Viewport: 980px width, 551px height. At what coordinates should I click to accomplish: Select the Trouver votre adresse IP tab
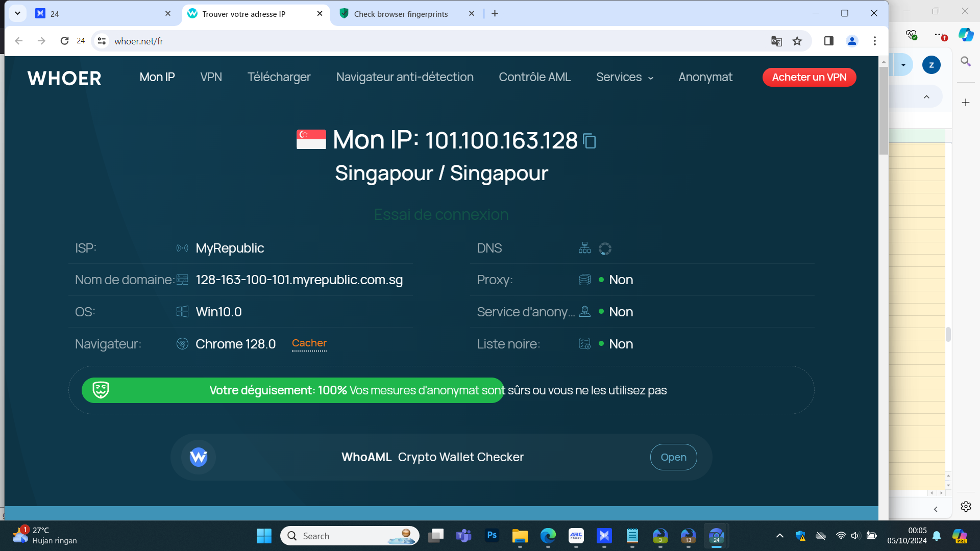coord(255,14)
